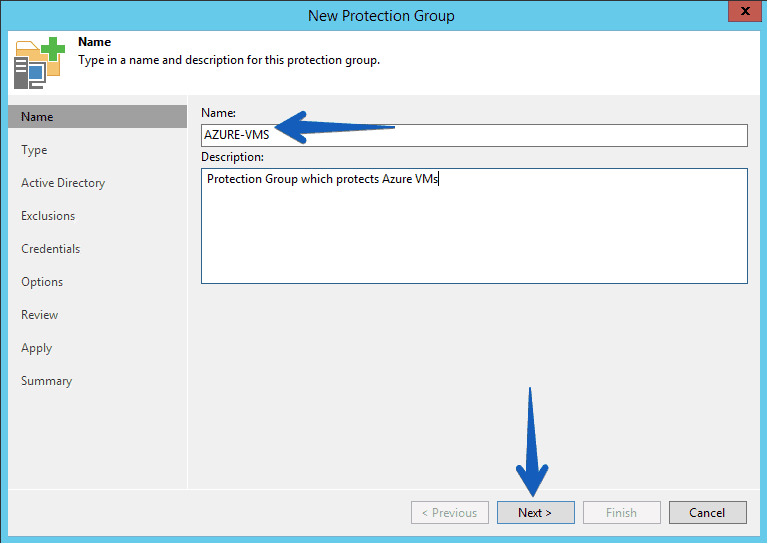Viewport: 767px width, 543px height.
Task: Click the green plus on wizard icon
Action: (x=53, y=49)
